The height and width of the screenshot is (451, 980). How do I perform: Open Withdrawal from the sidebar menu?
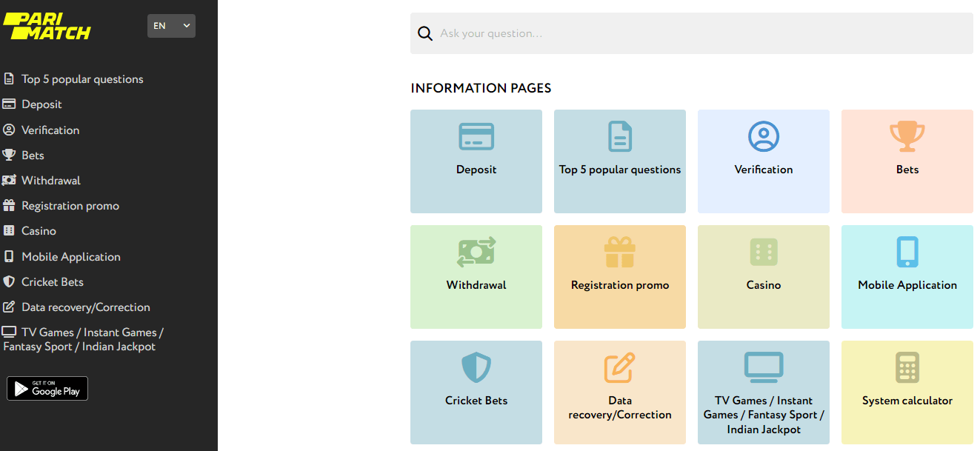coord(50,181)
